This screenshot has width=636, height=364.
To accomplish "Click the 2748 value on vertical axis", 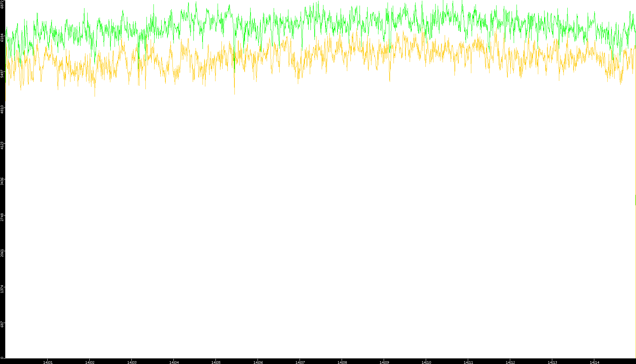I will point(2,217).
